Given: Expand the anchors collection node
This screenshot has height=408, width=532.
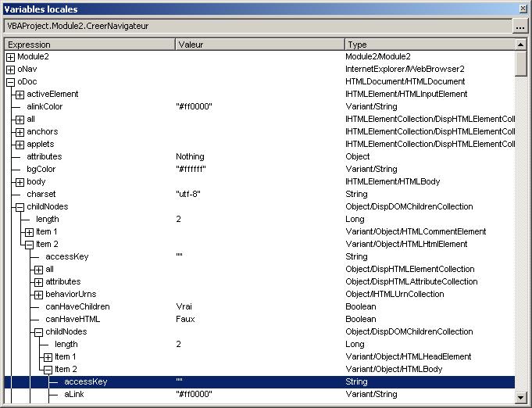Looking at the screenshot, I should point(20,132).
